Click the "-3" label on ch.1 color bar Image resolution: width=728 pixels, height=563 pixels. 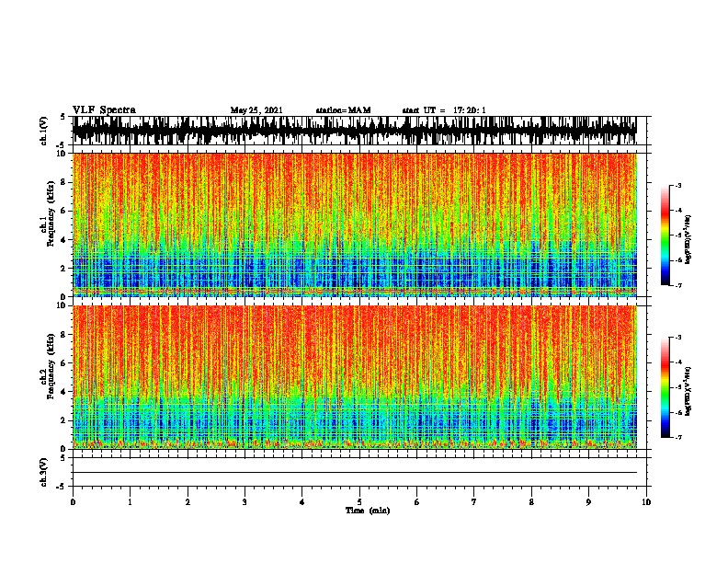(x=678, y=185)
